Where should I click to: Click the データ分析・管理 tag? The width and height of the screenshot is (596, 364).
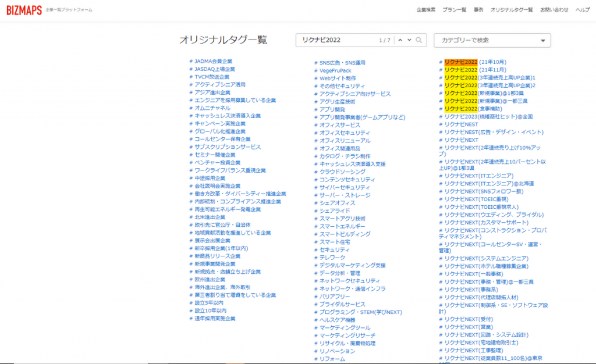point(340,273)
